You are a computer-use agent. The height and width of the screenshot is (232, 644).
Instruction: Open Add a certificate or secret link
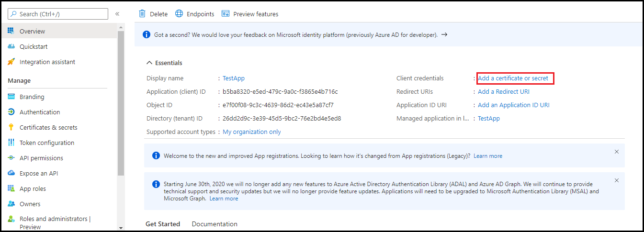point(513,78)
